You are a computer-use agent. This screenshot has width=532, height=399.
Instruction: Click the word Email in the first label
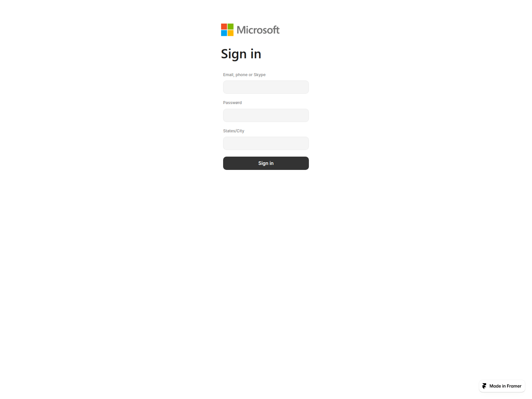click(x=228, y=75)
